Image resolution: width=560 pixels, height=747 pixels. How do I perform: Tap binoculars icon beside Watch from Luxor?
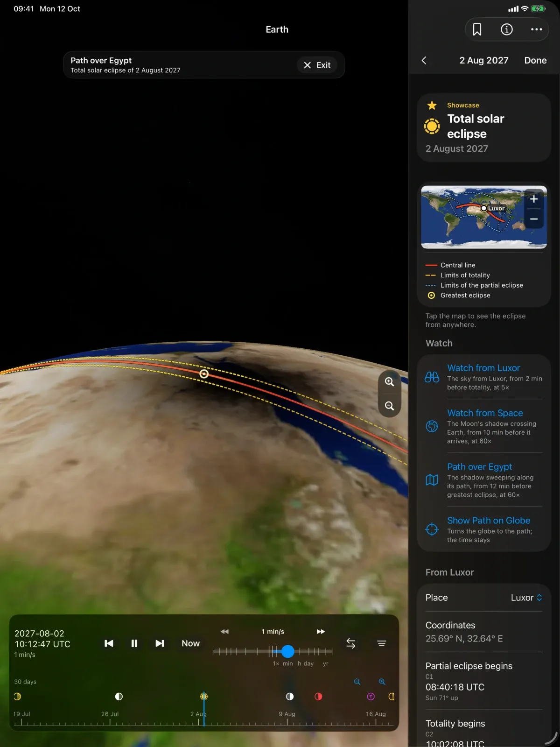[x=432, y=377]
